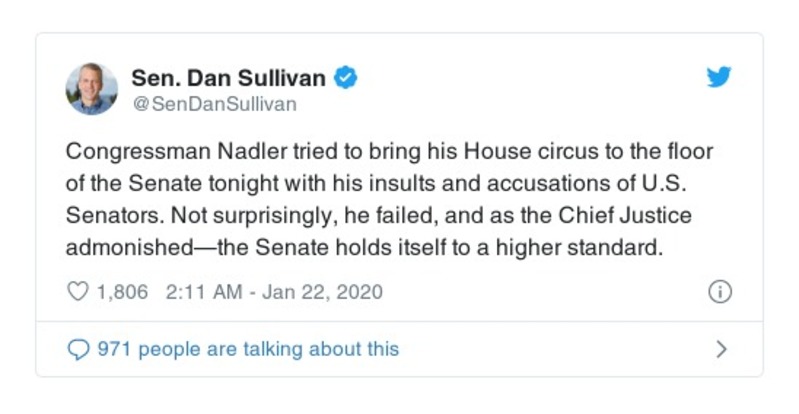This screenshot has width=799, height=414.
Task: Like the tweet using the heart icon
Action: pos(77,293)
